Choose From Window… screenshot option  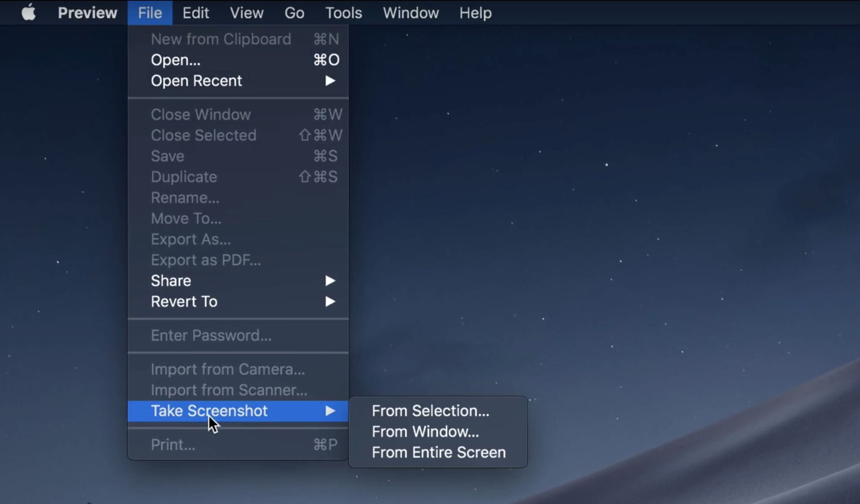pos(425,432)
